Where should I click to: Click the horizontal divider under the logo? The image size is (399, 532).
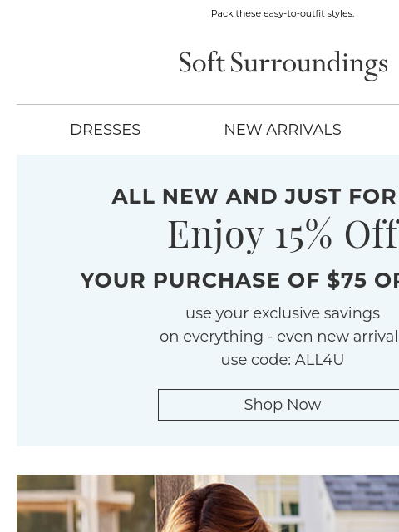(208, 105)
